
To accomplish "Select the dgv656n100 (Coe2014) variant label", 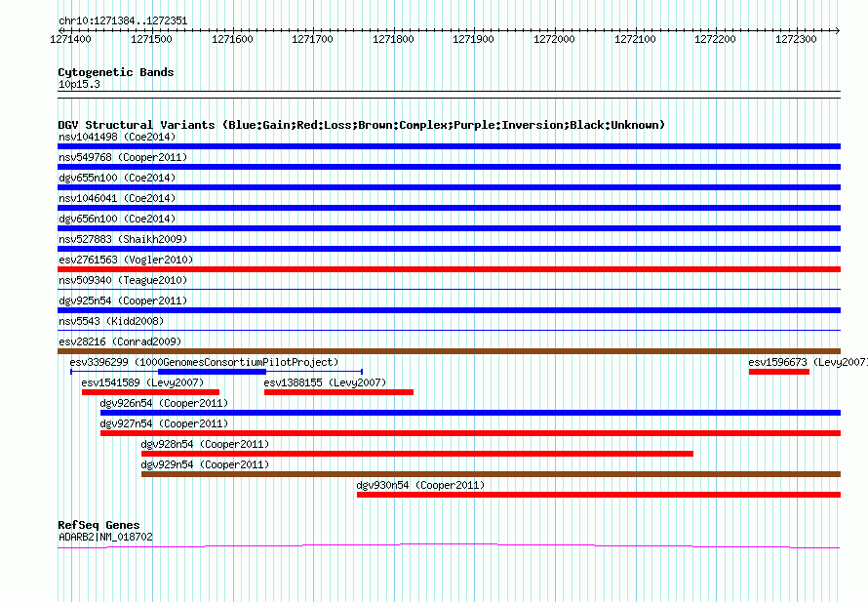I will tap(117, 219).
